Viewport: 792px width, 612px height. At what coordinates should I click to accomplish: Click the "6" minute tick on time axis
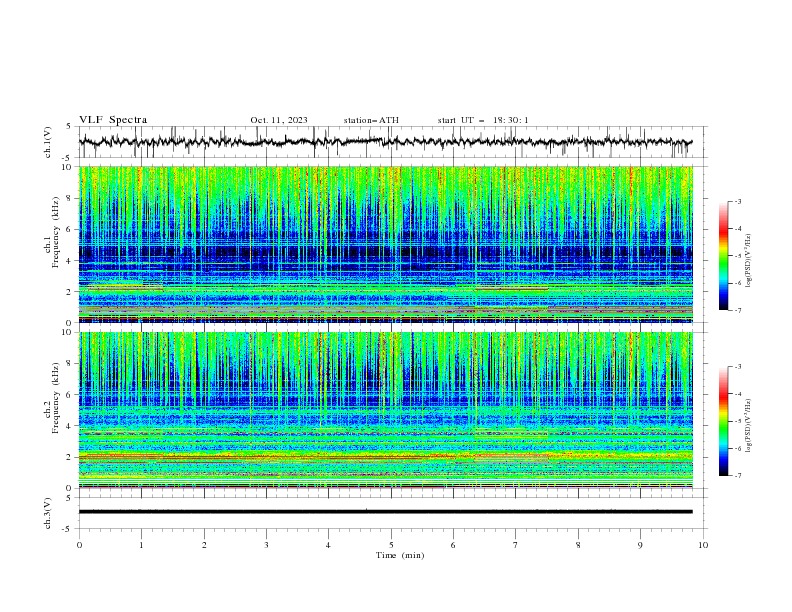point(453,545)
